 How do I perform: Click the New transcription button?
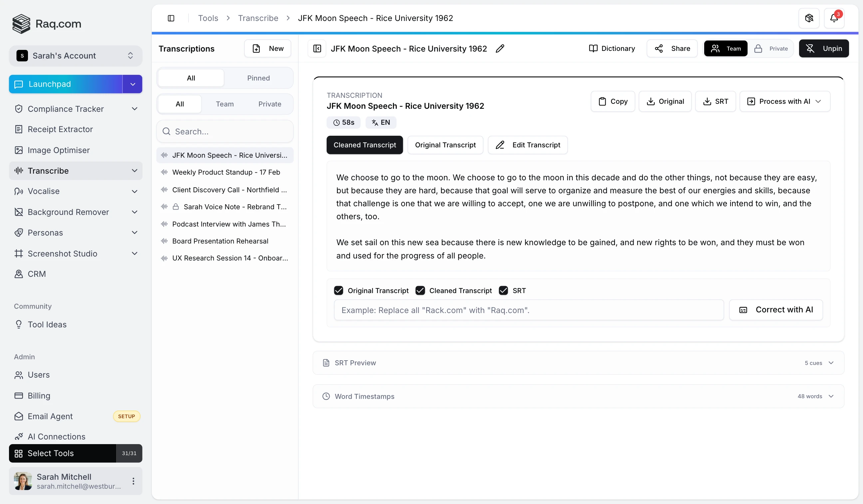point(267,48)
